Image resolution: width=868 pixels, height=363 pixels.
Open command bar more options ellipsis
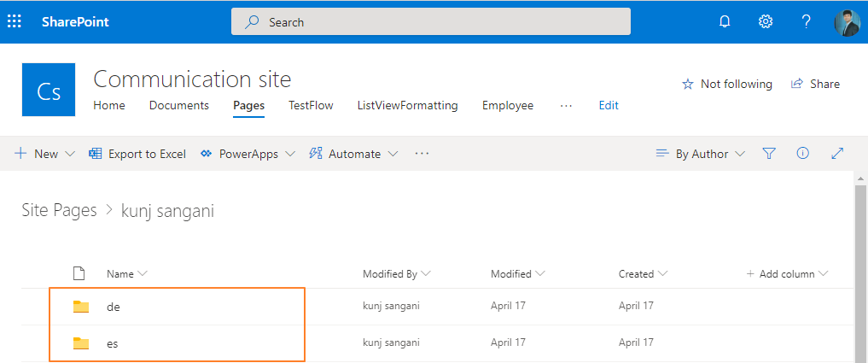(x=422, y=154)
